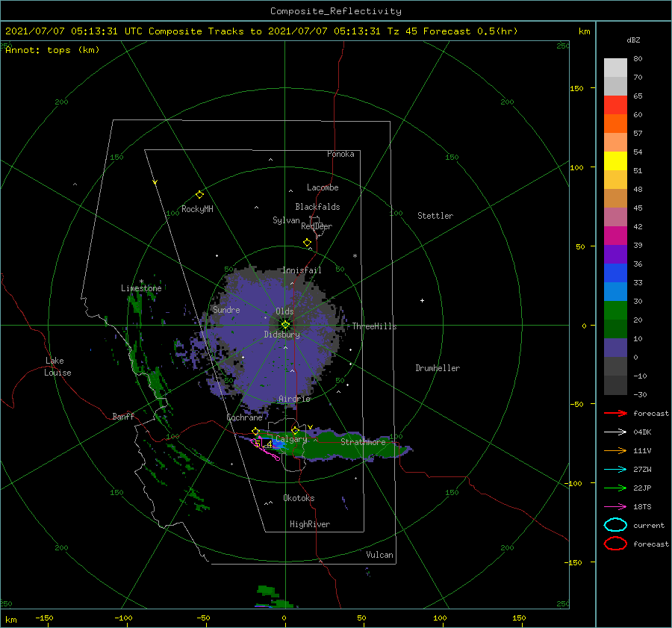Click the Didsbury label
The image size is (672, 628).
tap(281, 335)
